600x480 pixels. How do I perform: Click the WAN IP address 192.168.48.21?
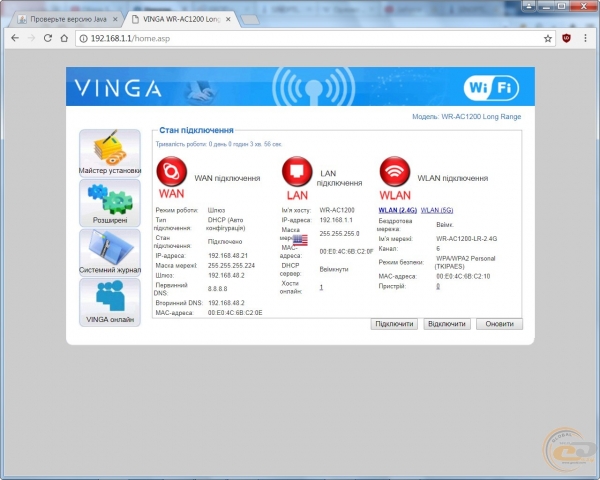point(228,255)
